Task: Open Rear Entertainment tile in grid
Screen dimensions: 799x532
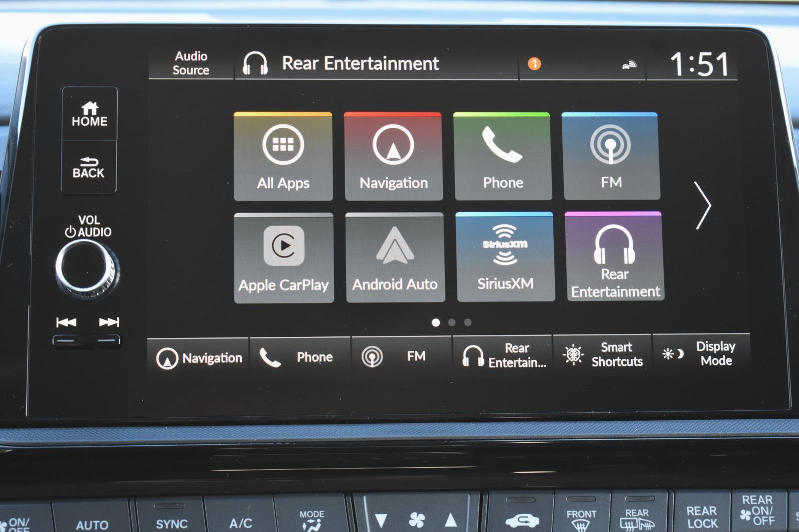Action: pyautogui.click(x=615, y=257)
